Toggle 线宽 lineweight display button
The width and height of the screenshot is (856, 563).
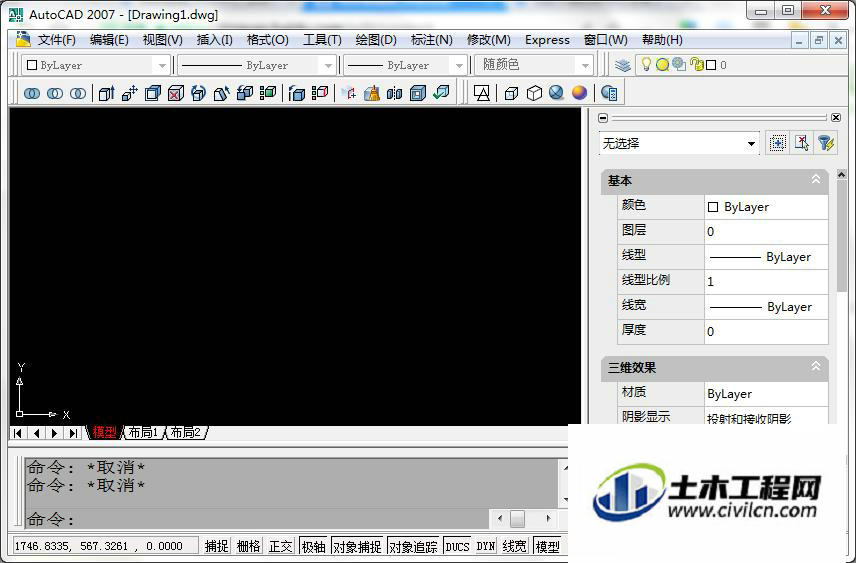[514, 546]
